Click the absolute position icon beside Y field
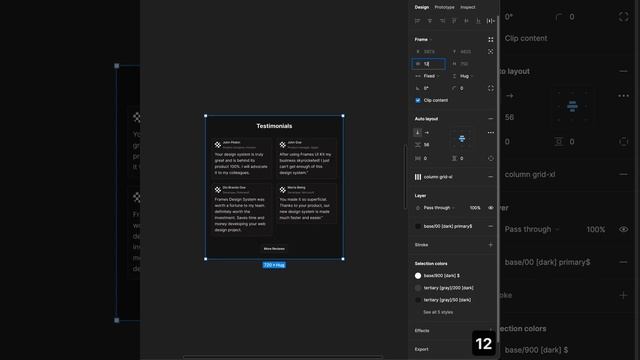 [x=491, y=51]
